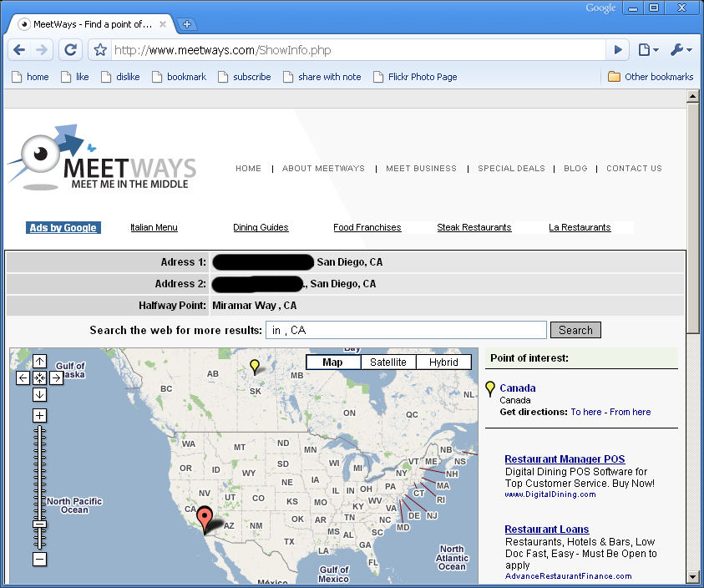Click the MeetWays logo
Viewport: 704px width, 588px height.
pos(103,157)
